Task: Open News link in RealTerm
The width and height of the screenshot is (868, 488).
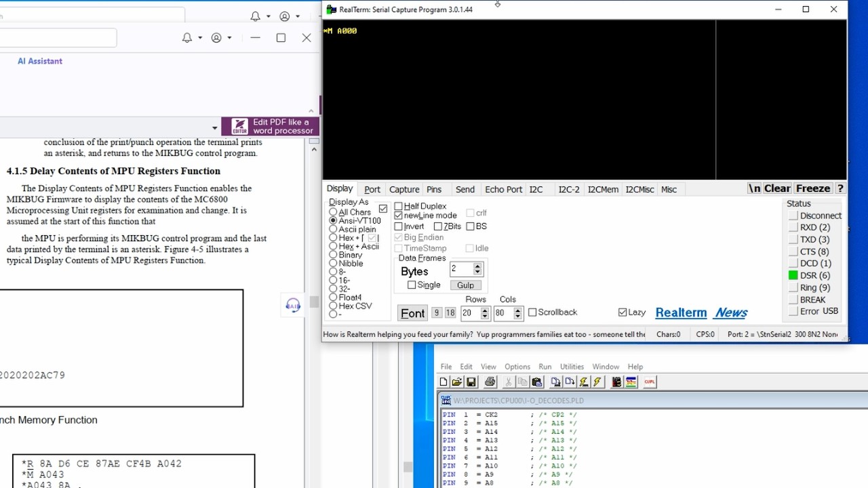Action: click(x=731, y=312)
